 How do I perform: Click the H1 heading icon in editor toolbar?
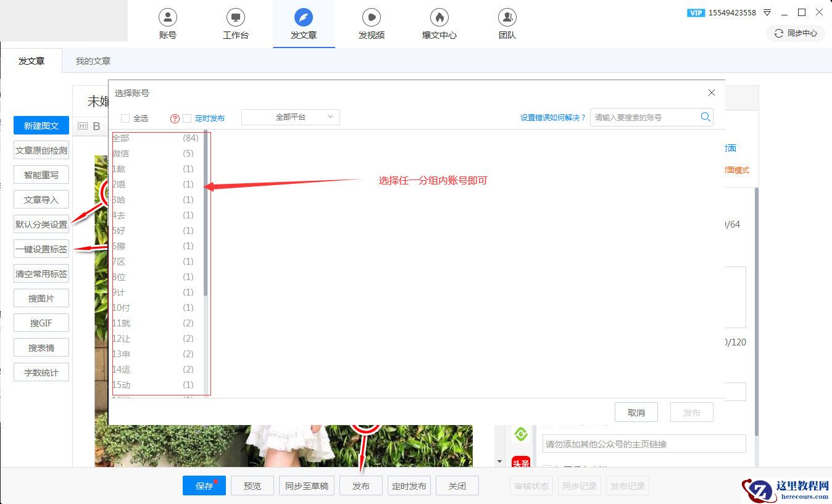pyautogui.click(x=83, y=126)
